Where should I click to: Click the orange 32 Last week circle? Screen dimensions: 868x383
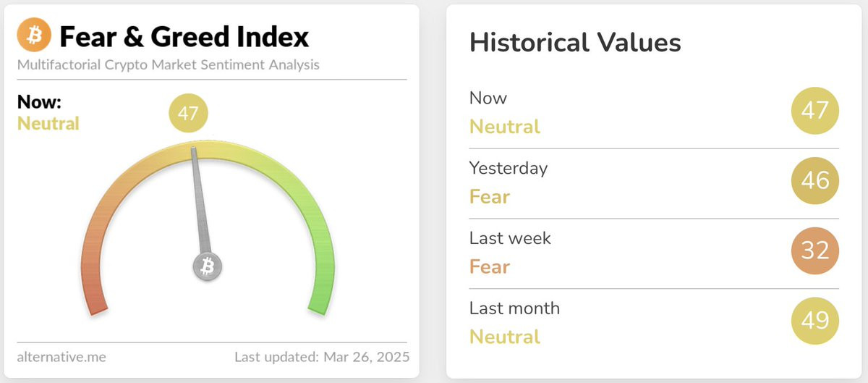pyautogui.click(x=815, y=251)
